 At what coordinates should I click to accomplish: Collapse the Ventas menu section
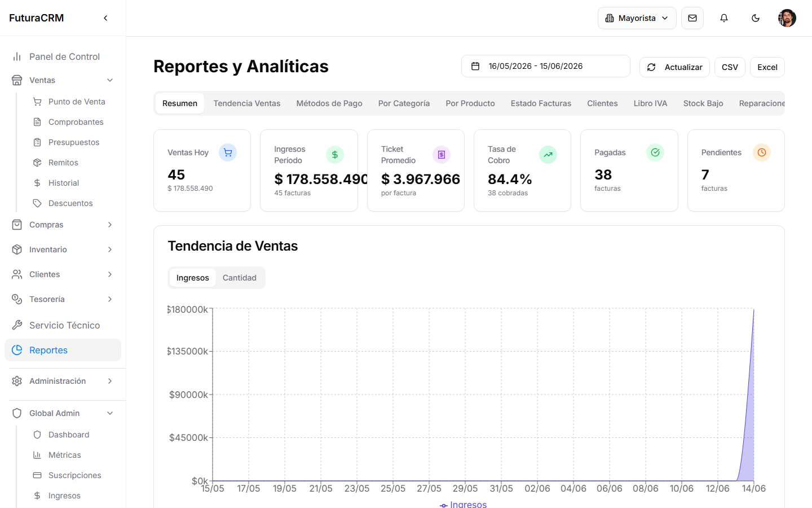pyautogui.click(x=110, y=80)
